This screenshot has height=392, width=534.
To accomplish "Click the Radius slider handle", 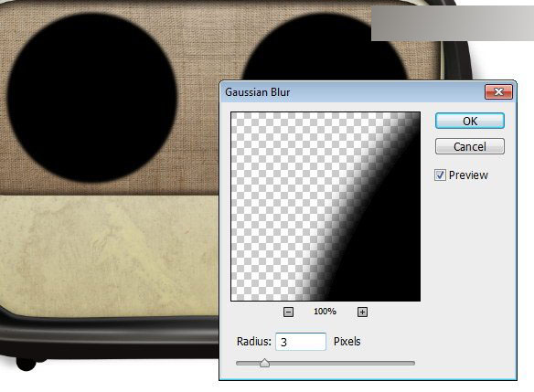I will click(x=264, y=363).
